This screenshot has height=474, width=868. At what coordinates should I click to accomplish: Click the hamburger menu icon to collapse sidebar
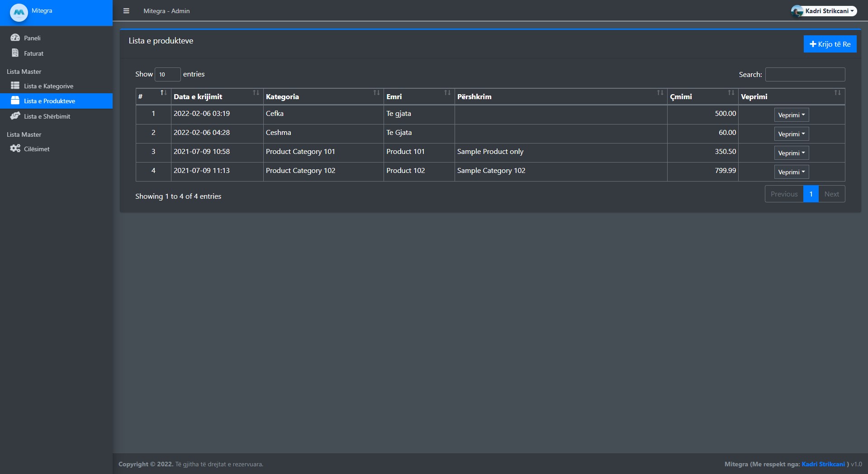pos(126,11)
